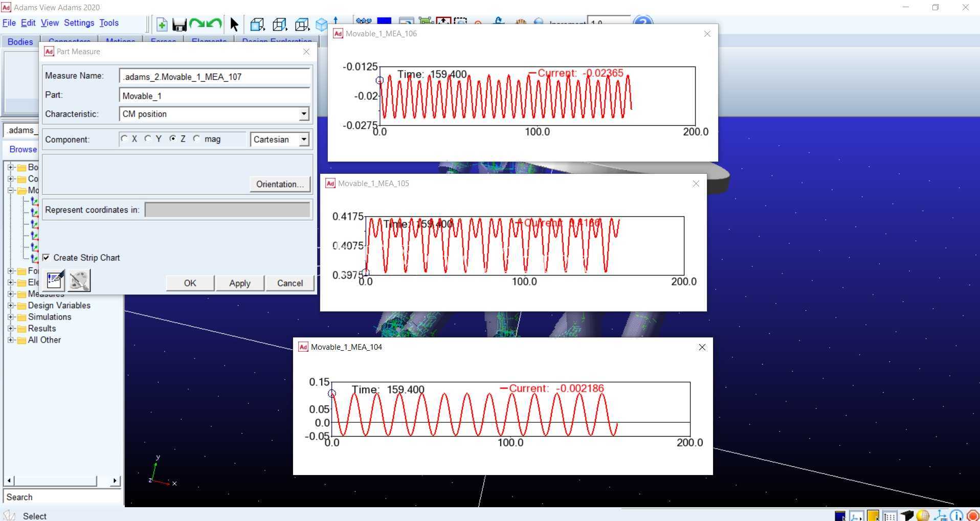
Task: Switch to the Bodies ribbon tab
Action: pyautogui.click(x=20, y=41)
